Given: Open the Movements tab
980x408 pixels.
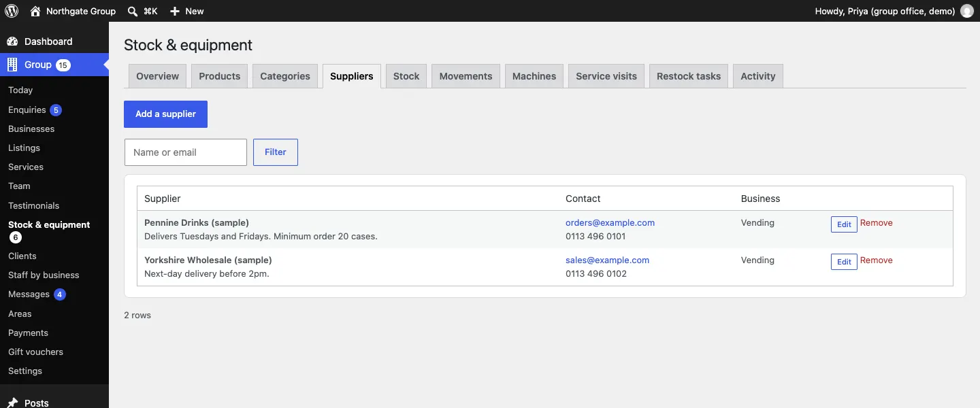Looking at the screenshot, I should point(466,76).
